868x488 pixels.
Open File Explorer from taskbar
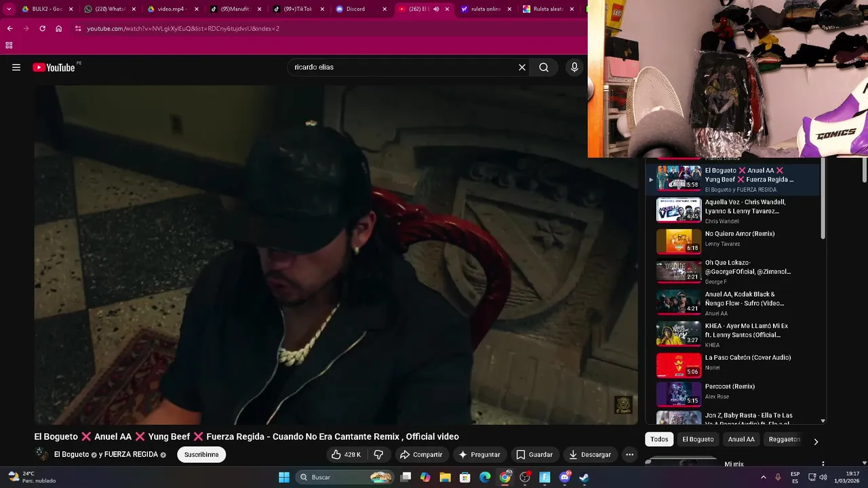(x=446, y=477)
